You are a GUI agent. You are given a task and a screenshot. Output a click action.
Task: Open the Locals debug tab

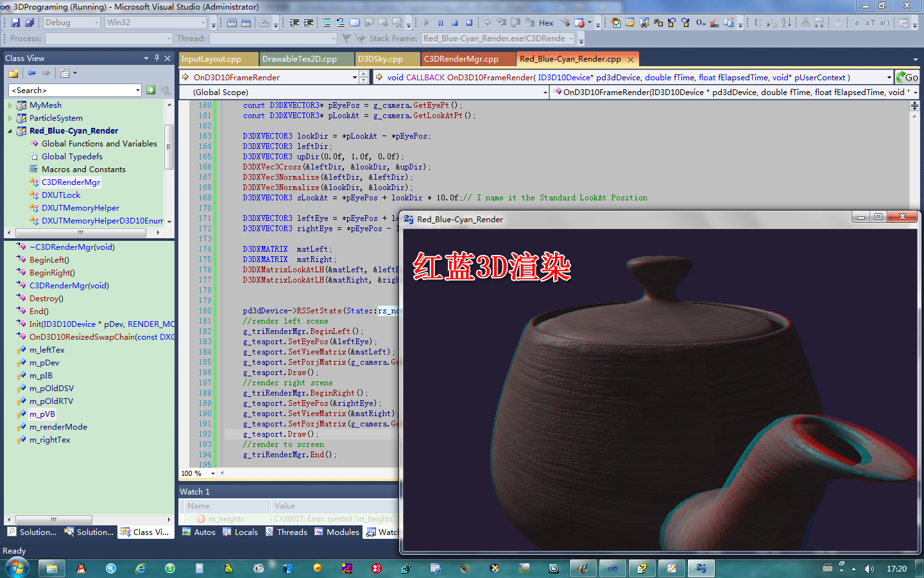coord(240,532)
